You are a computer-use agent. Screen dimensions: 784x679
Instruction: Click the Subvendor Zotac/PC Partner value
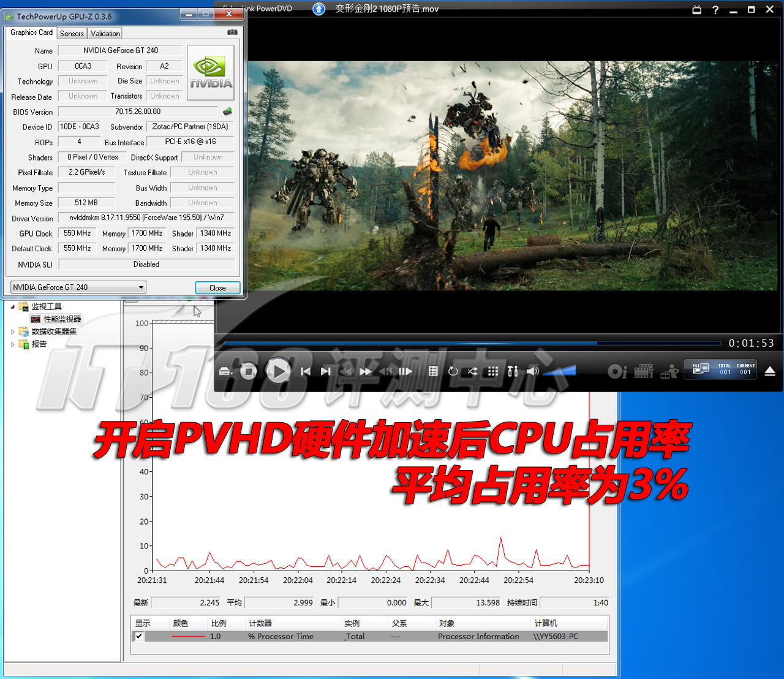[x=190, y=127]
